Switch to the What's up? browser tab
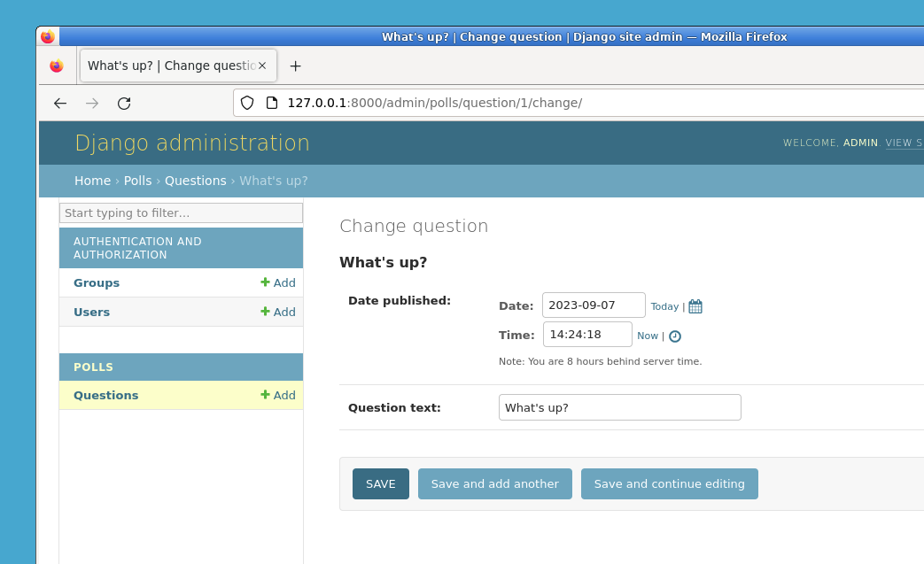This screenshot has width=924, height=564. pyautogui.click(x=168, y=66)
